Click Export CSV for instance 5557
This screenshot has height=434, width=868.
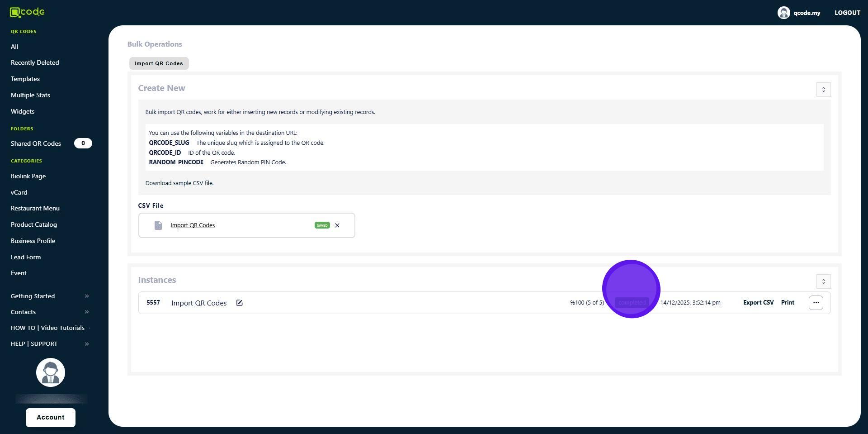758,303
